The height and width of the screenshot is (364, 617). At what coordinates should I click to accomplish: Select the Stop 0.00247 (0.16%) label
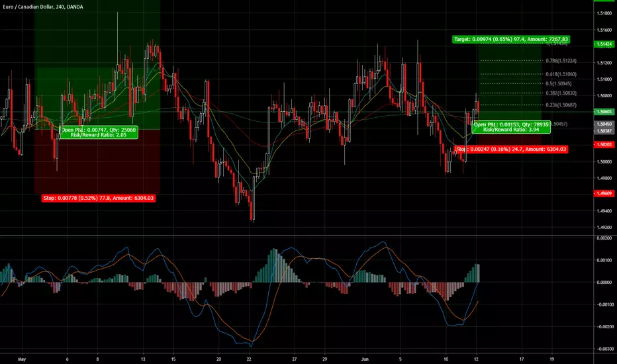(x=511, y=149)
